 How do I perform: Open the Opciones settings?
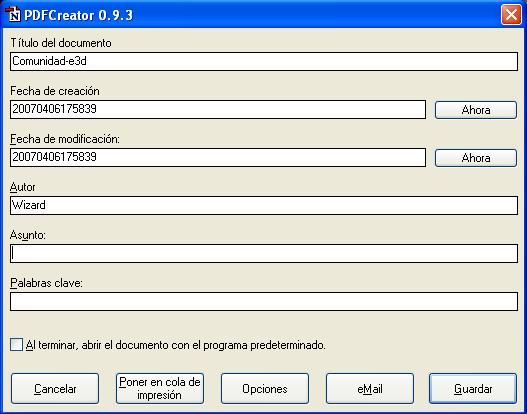(x=265, y=389)
